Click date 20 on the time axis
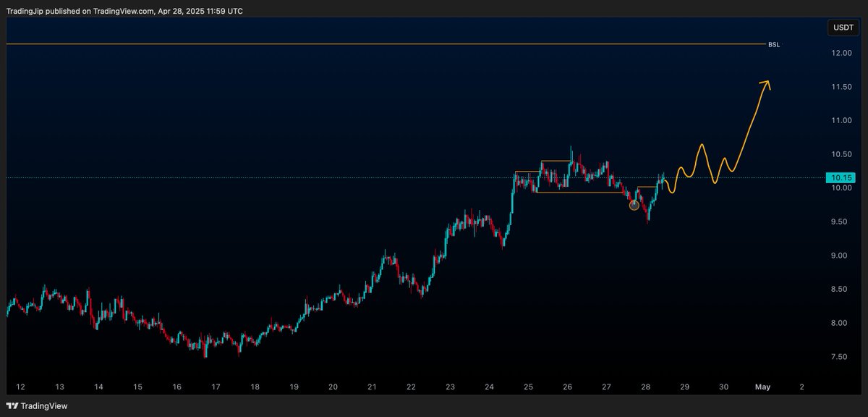Screen dimensions: 868x417 pos(333,387)
